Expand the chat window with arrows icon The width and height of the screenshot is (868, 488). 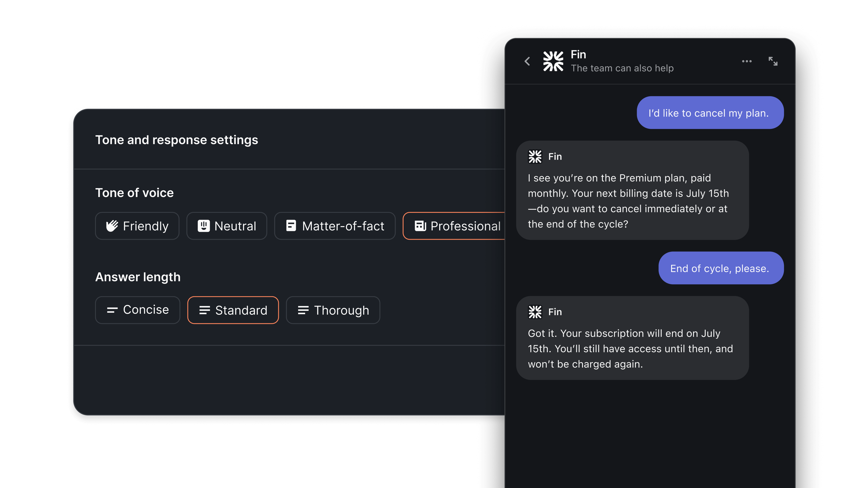773,61
